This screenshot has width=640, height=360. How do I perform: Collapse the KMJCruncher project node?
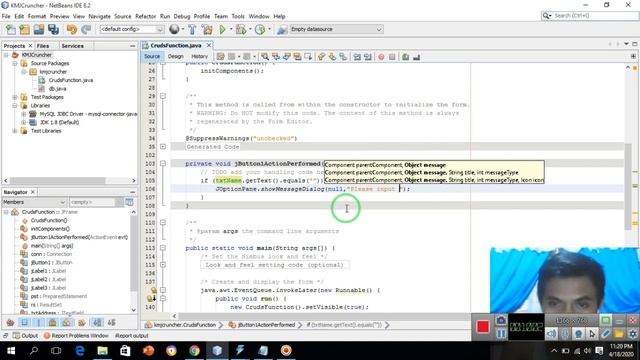[6, 55]
